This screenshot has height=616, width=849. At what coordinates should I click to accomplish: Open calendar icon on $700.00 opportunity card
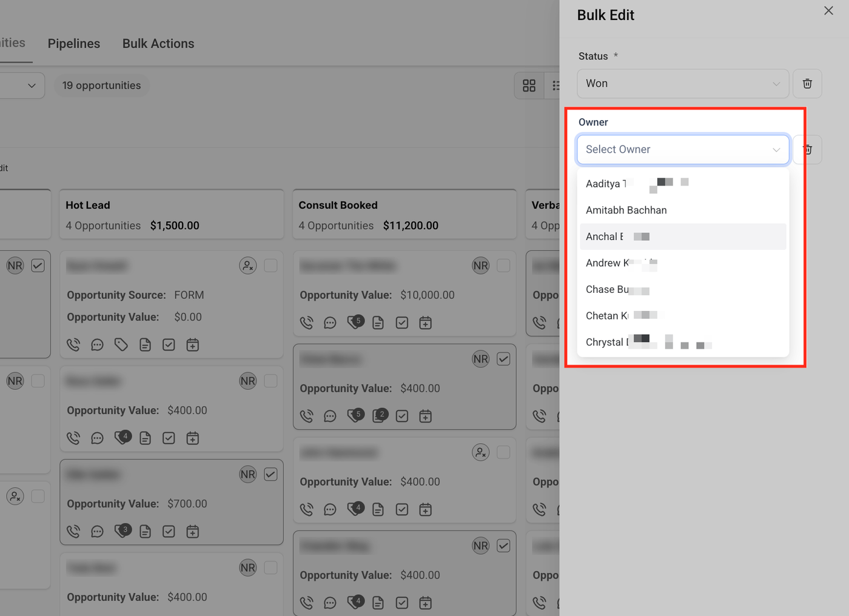click(193, 532)
